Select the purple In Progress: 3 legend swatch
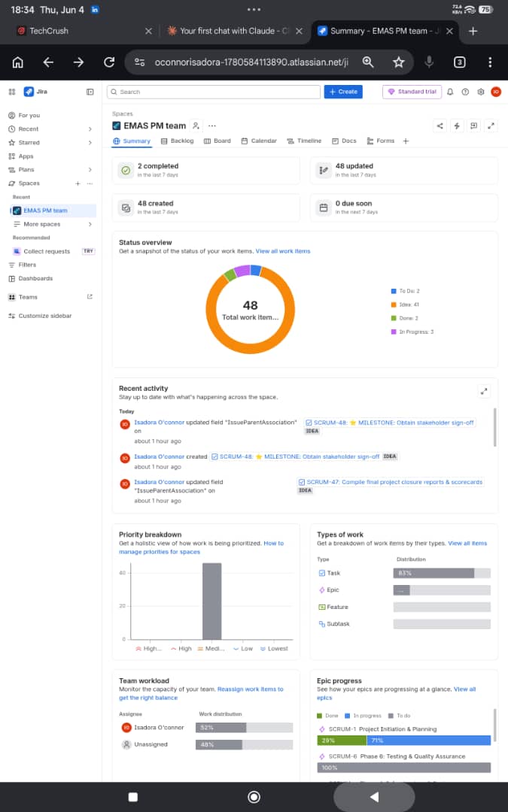Viewport: 508px width, 812px height. [x=394, y=332]
